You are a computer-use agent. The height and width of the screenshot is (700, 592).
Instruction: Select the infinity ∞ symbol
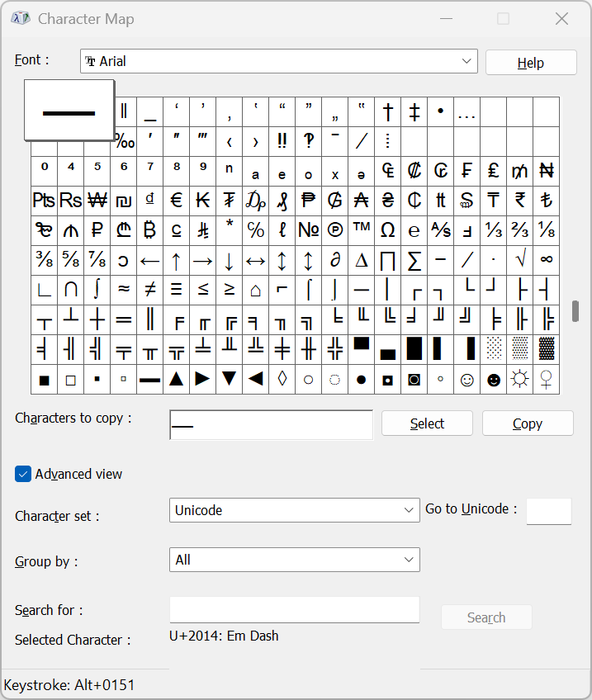pyautogui.click(x=547, y=260)
